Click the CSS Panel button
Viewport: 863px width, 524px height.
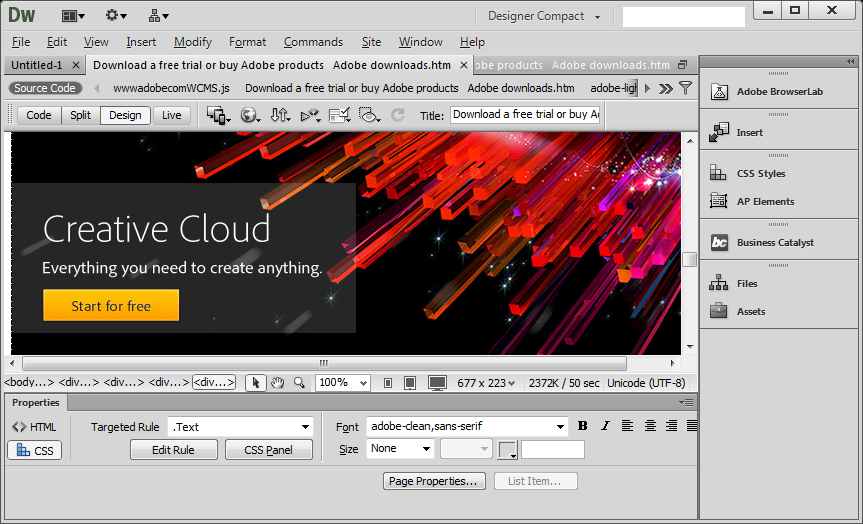[269, 450]
